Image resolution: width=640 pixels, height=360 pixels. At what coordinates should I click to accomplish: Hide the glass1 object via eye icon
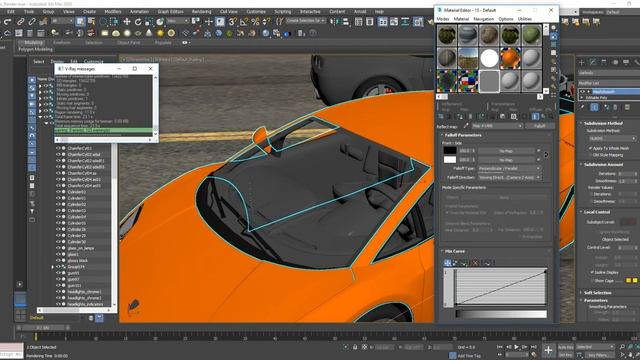coord(58,254)
